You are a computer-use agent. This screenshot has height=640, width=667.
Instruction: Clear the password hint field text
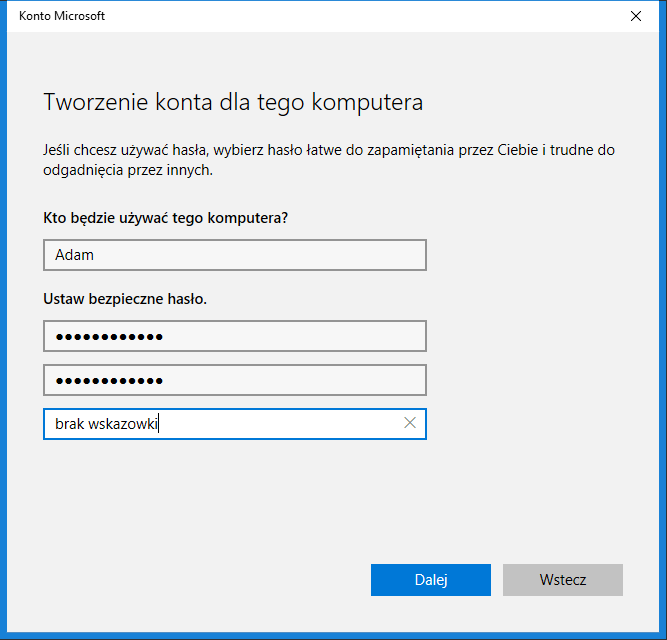[410, 423]
